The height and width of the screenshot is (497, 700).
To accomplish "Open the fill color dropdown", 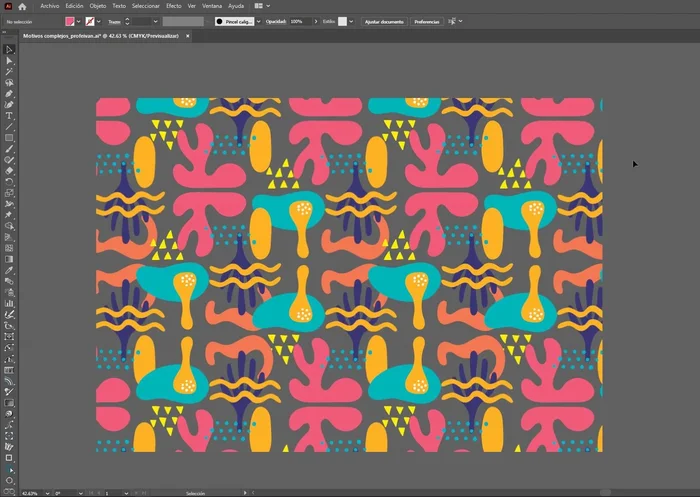I will pyautogui.click(x=79, y=21).
